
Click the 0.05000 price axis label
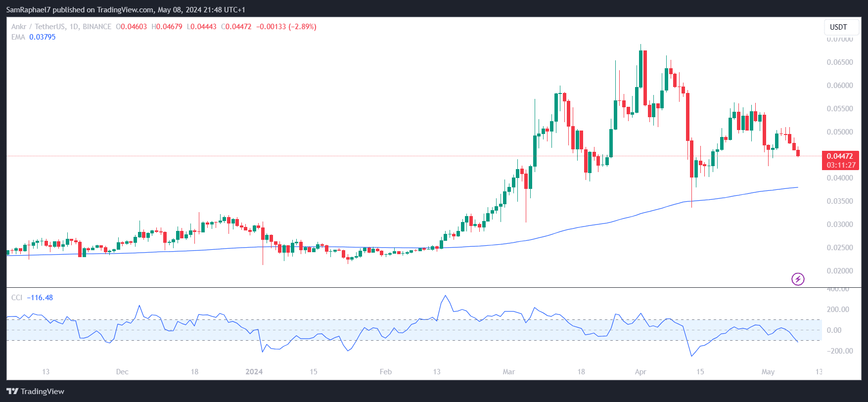click(840, 132)
